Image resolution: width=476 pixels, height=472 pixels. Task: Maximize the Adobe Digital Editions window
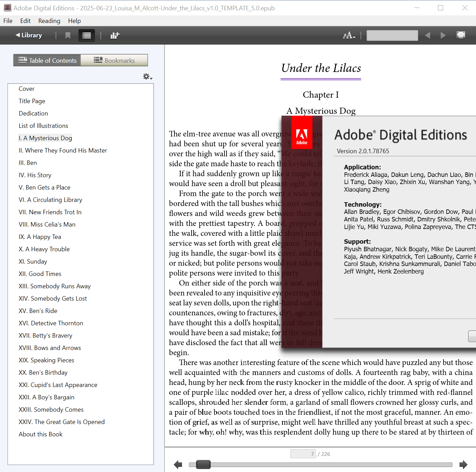tap(441, 8)
